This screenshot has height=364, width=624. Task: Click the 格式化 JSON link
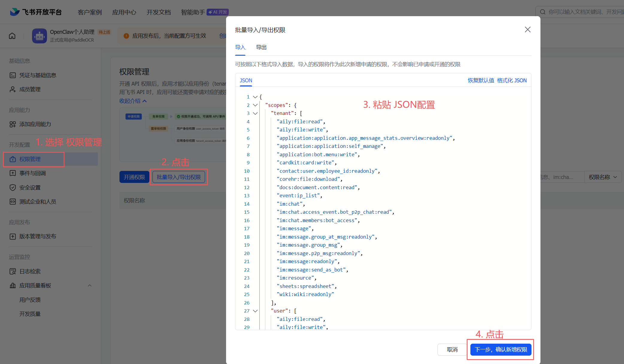tap(512, 81)
